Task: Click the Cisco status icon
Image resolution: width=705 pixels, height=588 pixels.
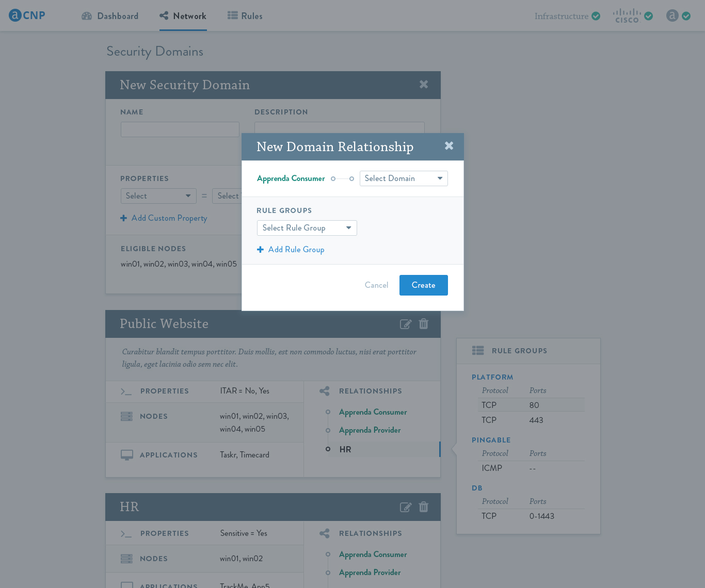Action: 627,16
